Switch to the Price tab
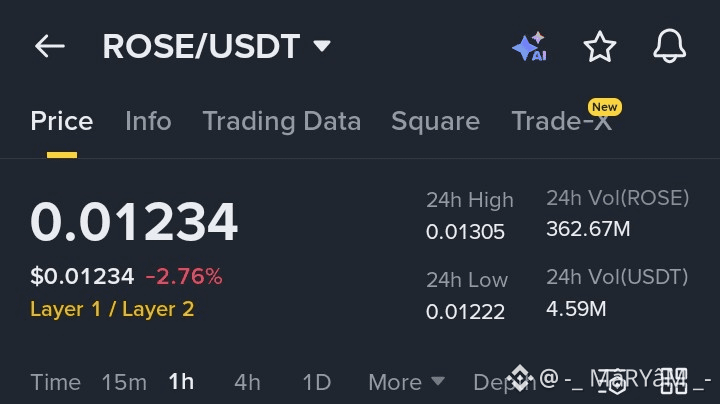 pos(61,121)
